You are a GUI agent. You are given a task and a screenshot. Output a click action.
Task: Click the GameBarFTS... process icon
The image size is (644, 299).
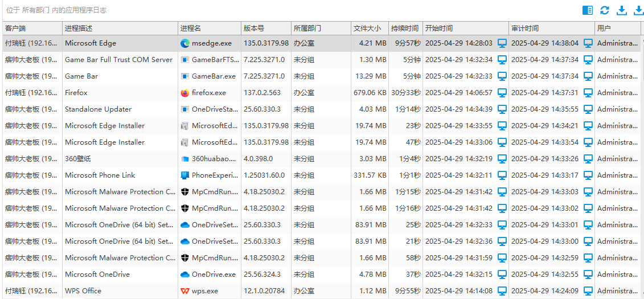(x=185, y=60)
